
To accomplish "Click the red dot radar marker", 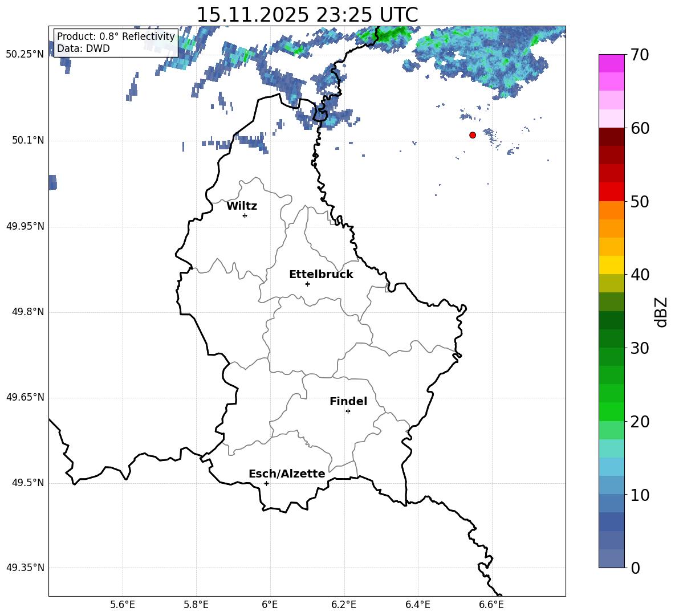I will [472, 135].
